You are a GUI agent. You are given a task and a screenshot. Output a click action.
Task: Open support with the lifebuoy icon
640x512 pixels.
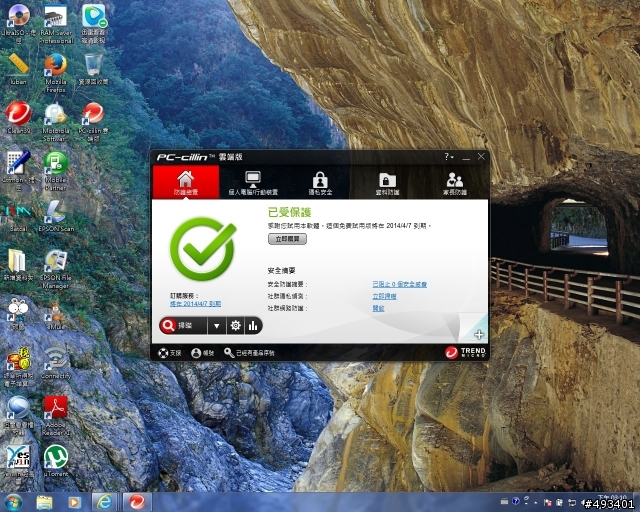[x=169, y=353]
